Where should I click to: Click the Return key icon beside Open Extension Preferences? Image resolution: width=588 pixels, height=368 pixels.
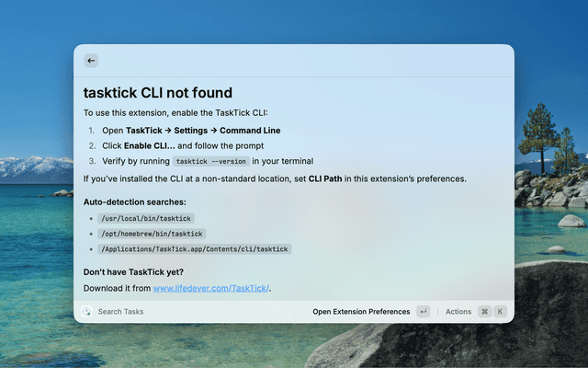423,311
